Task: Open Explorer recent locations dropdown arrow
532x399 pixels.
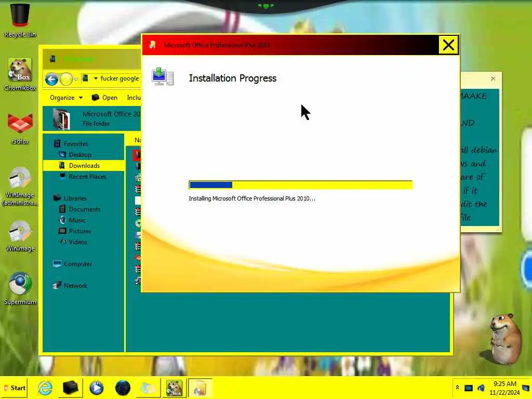Action: [76, 79]
